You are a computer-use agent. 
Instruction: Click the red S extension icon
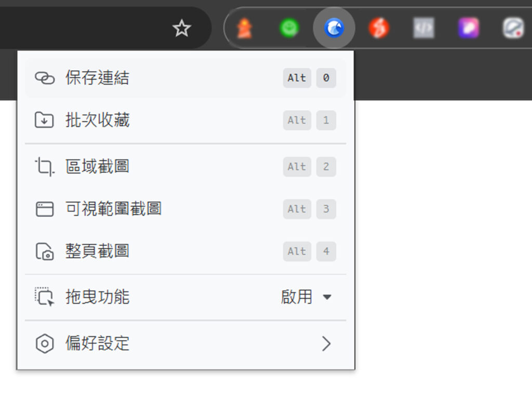[x=378, y=29]
